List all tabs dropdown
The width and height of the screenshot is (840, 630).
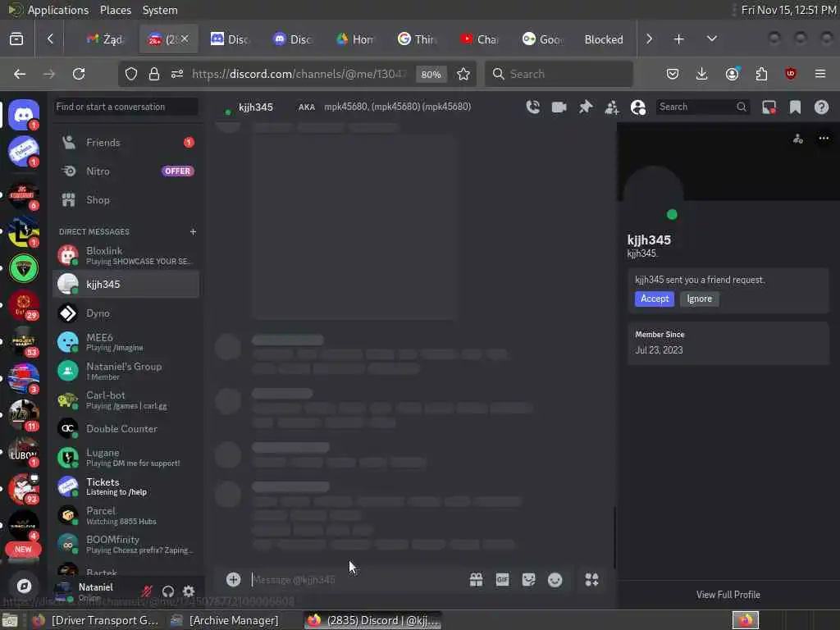[x=712, y=39]
